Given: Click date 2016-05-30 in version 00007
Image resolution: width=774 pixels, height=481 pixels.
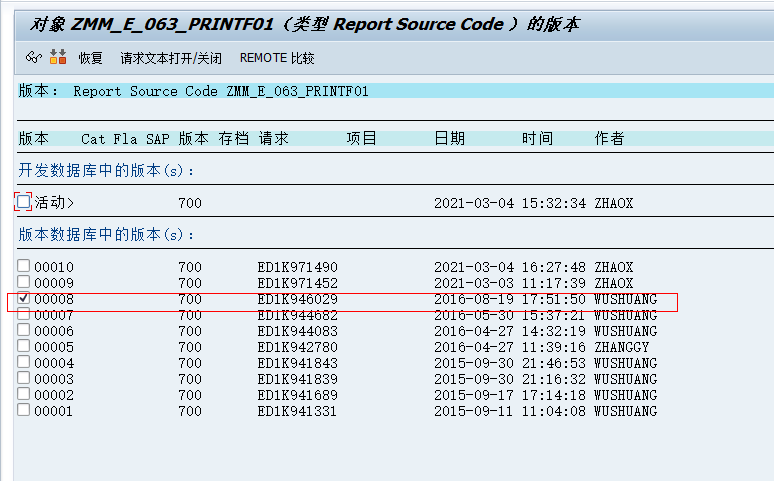Looking at the screenshot, I should [x=474, y=315].
